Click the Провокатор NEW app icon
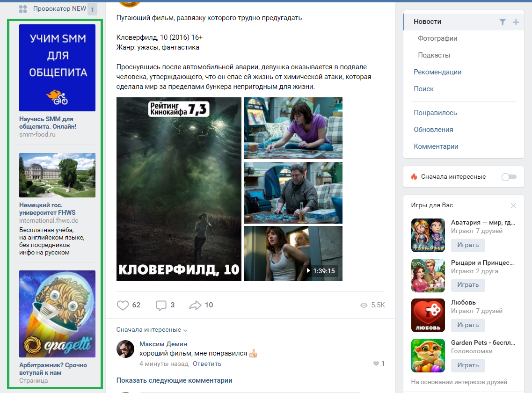Screen dimensions: 532x393 point(23,9)
